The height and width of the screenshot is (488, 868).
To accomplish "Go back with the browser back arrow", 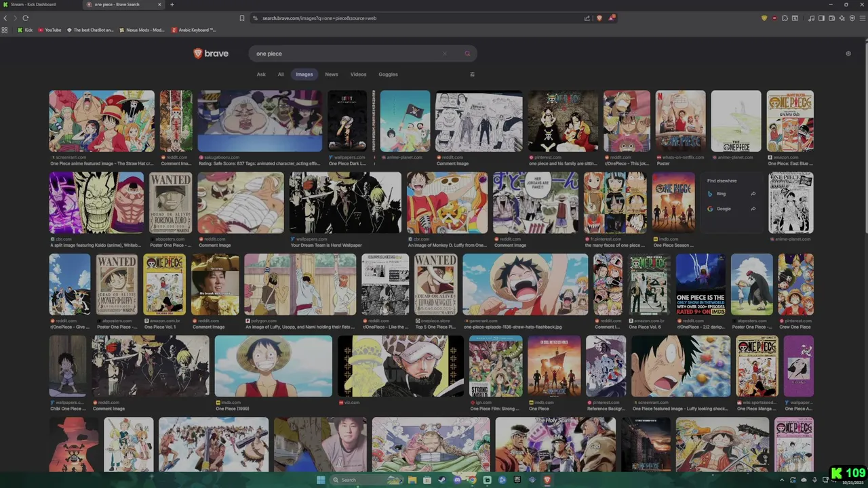I will (5, 18).
